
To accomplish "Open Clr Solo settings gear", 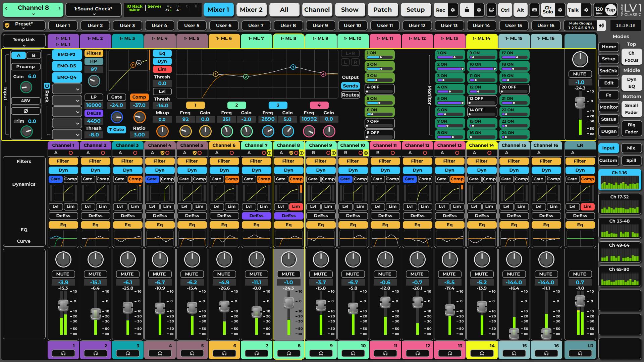I will [560, 10].
